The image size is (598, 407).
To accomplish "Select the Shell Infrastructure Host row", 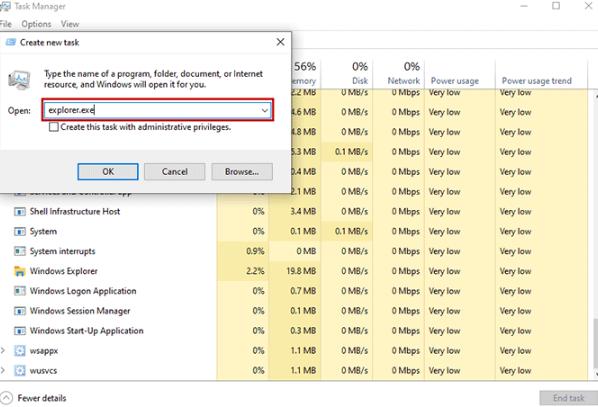I will tap(294, 212).
